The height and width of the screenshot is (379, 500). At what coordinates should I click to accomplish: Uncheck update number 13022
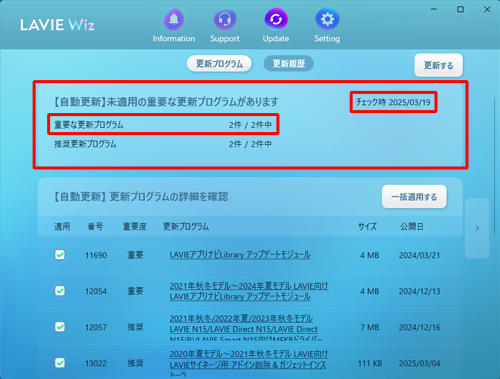pos(60,363)
